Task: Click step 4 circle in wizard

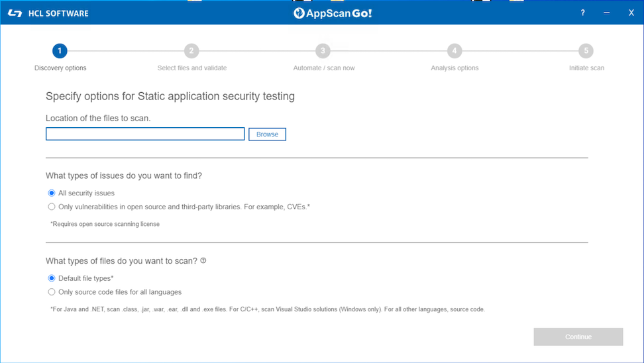Action: [454, 51]
